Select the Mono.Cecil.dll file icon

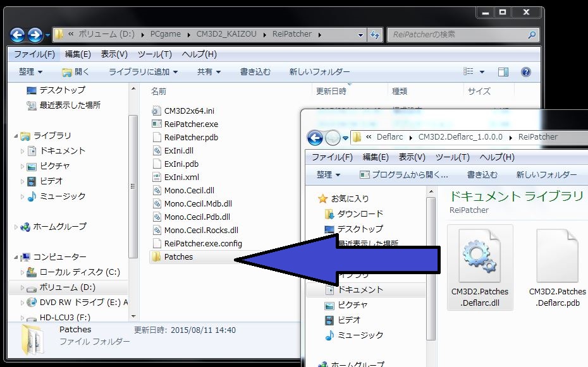(x=156, y=190)
